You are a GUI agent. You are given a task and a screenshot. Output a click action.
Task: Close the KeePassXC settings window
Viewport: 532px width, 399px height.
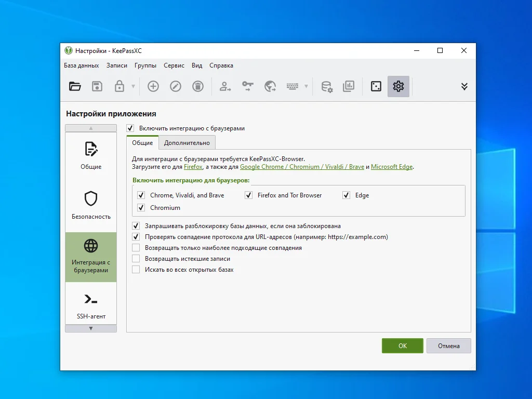464,50
